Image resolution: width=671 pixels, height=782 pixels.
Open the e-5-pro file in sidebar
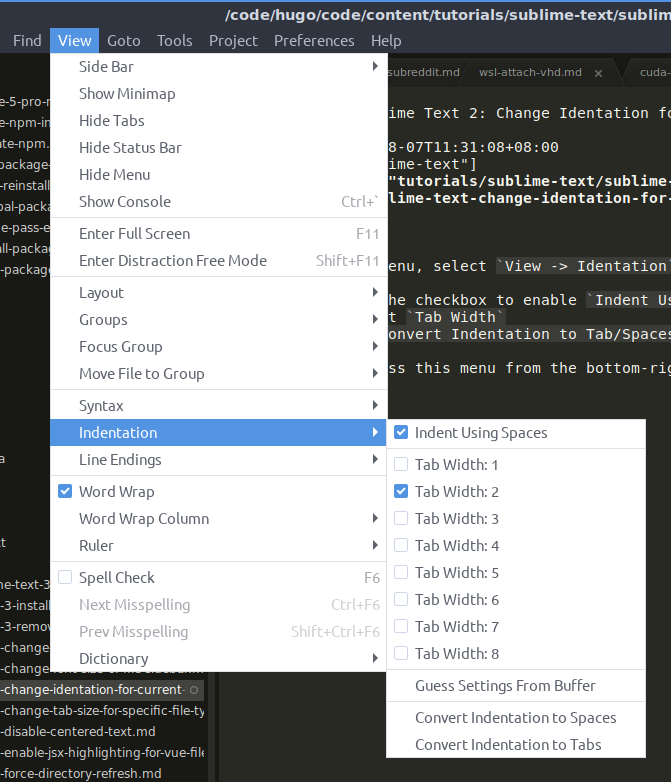point(25,102)
